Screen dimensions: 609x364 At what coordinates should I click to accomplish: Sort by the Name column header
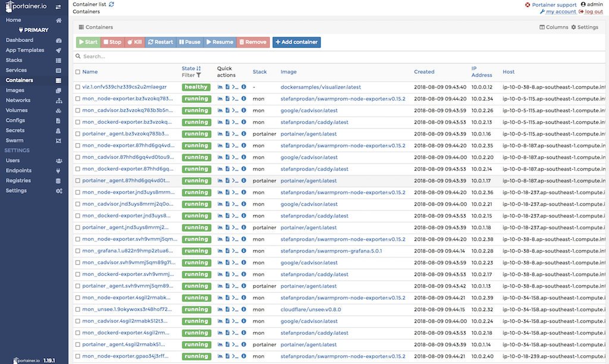click(x=90, y=72)
